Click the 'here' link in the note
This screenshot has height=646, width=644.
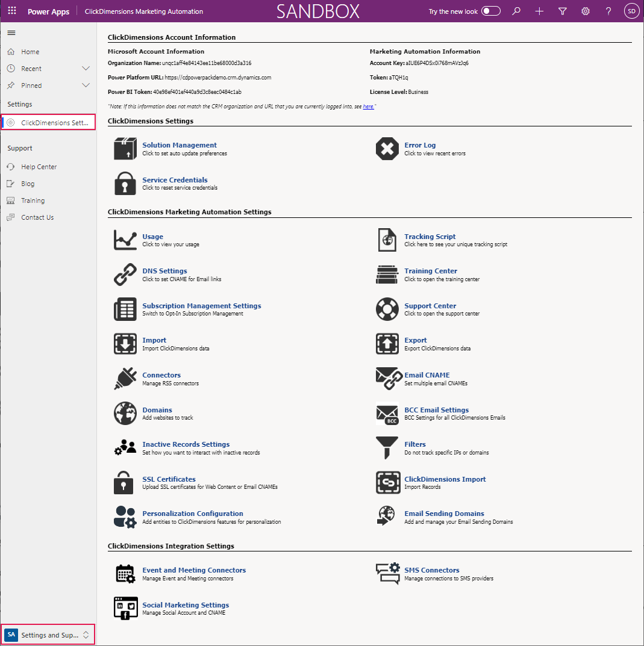[368, 107]
